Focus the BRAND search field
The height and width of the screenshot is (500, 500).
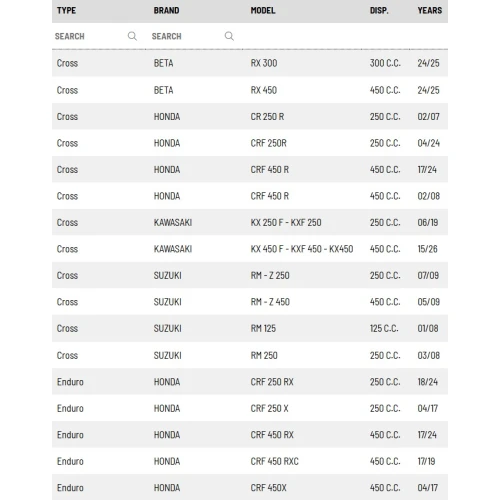(187, 36)
